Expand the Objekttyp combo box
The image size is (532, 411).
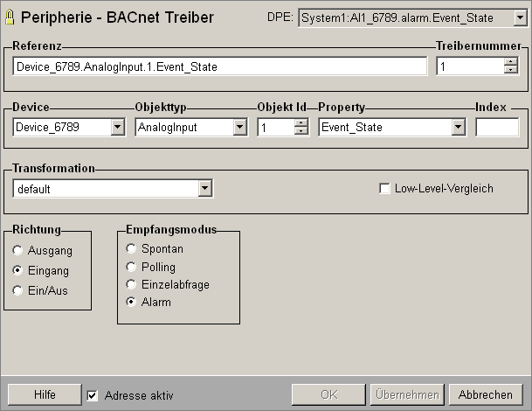click(239, 128)
